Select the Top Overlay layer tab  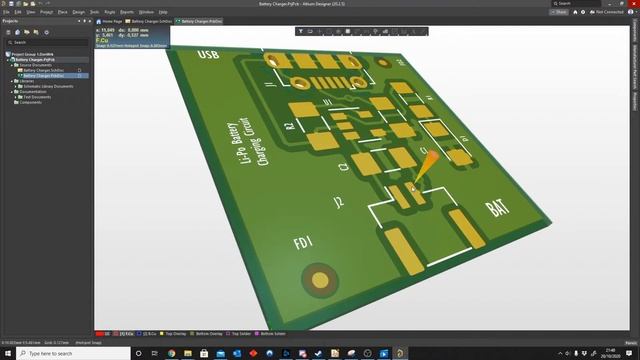[173, 334]
